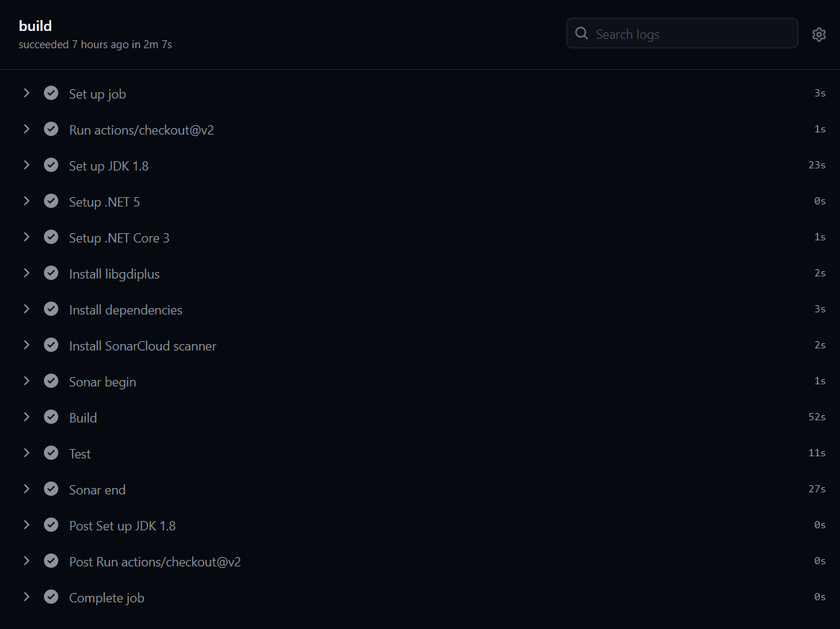The height and width of the screenshot is (629, 840).
Task: Click the 27s duration of Sonar end
Action: [817, 489]
